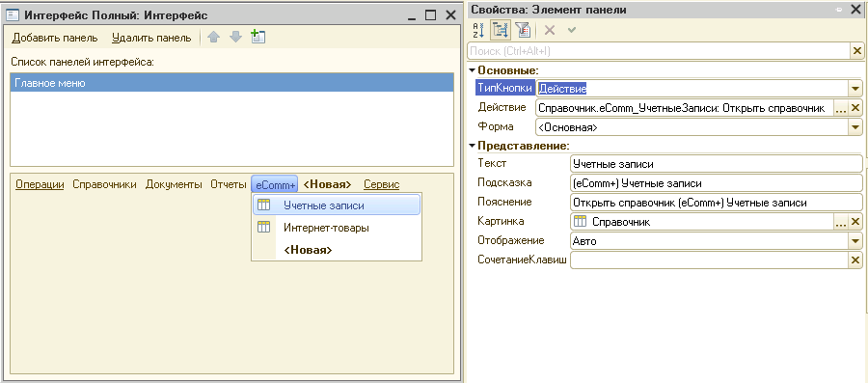This screenshot has width=868, height=383.
Task: Click the filter funnel icon in the properties toolbar
Action: (x=522, y=30)
